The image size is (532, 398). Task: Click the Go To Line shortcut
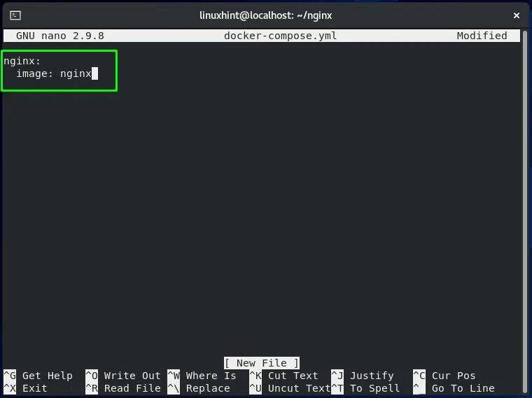pyautogui.click(x=454, y=388)
